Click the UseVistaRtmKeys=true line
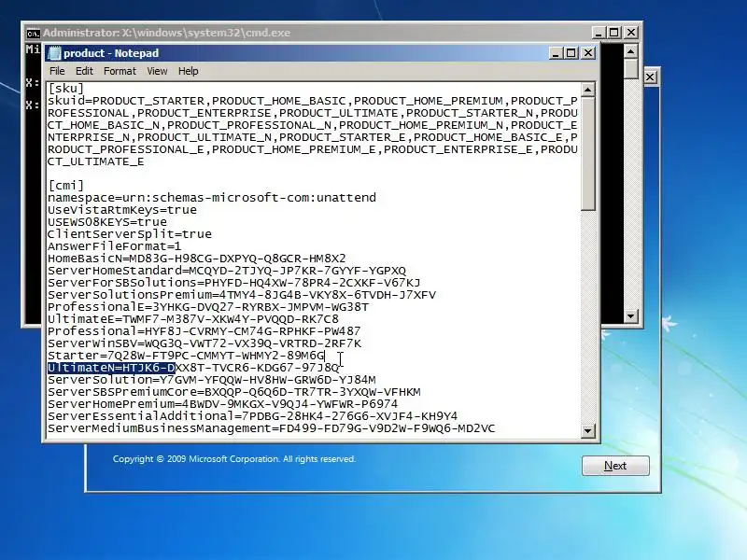 122,210
